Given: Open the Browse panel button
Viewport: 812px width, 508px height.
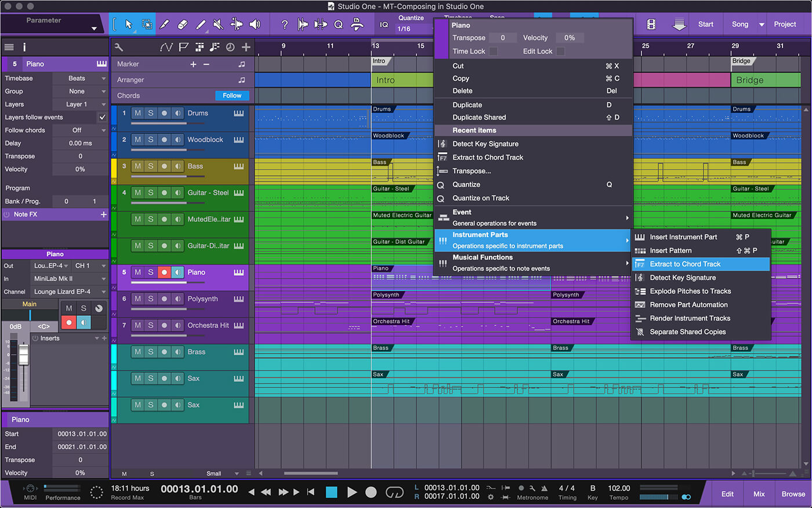Looking at the screenshot, I should coord(793,494).
